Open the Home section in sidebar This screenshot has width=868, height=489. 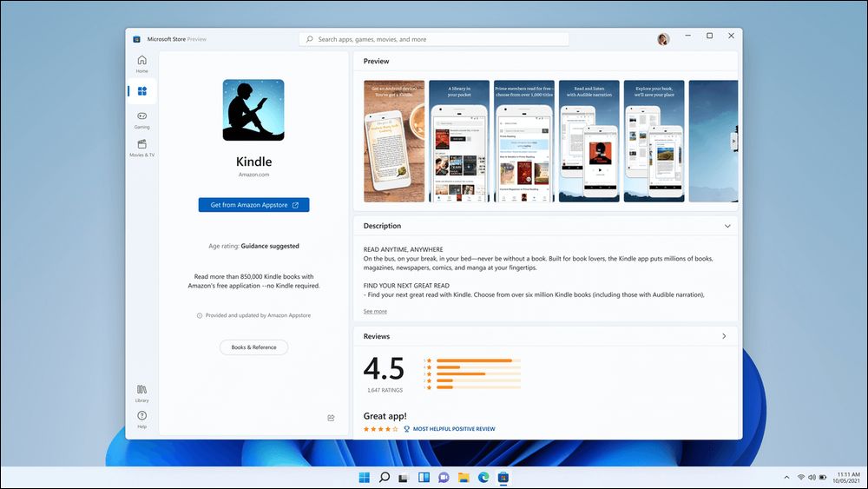click(x=141, y=63)
